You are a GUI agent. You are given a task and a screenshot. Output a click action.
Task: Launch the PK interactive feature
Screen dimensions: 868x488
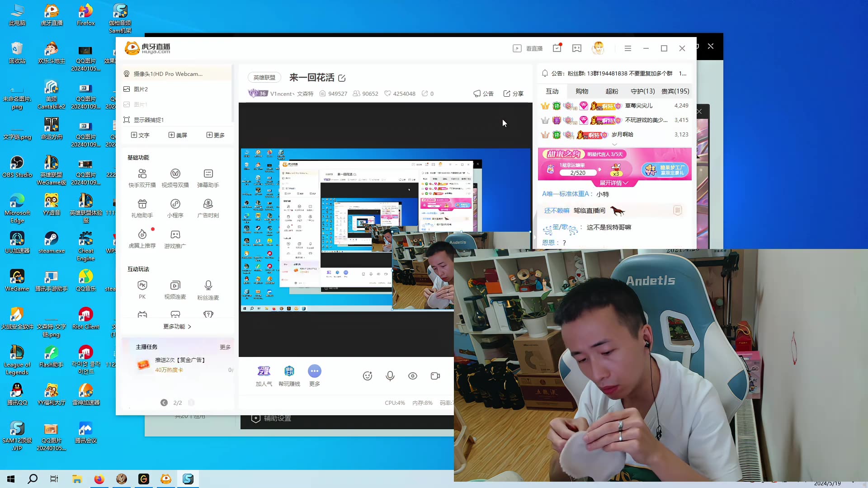click(x=142, y=289)
